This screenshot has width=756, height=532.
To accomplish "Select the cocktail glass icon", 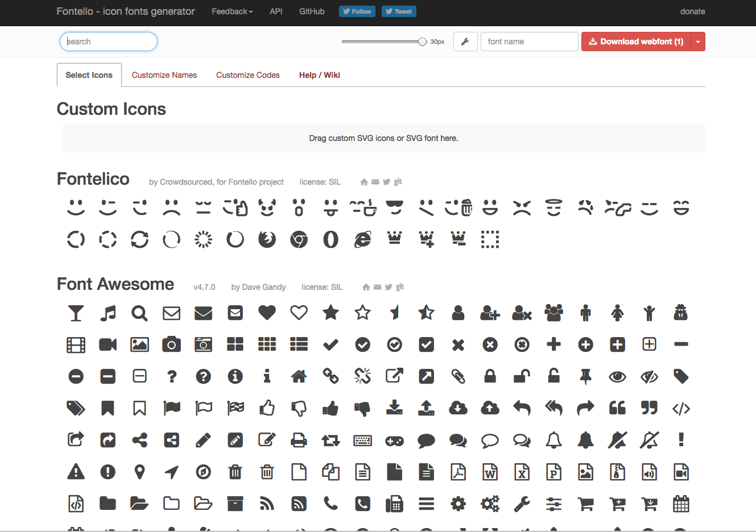I will 76,313.
